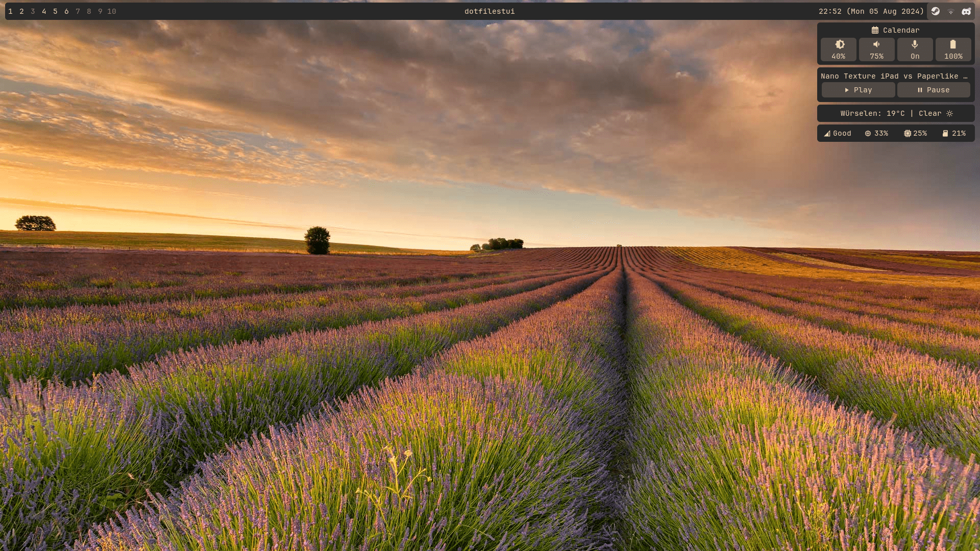This screenshot has width=980, height=551.
Task: Switch to workspace 3
Action: pyautogui.click(x=33, y=11)
